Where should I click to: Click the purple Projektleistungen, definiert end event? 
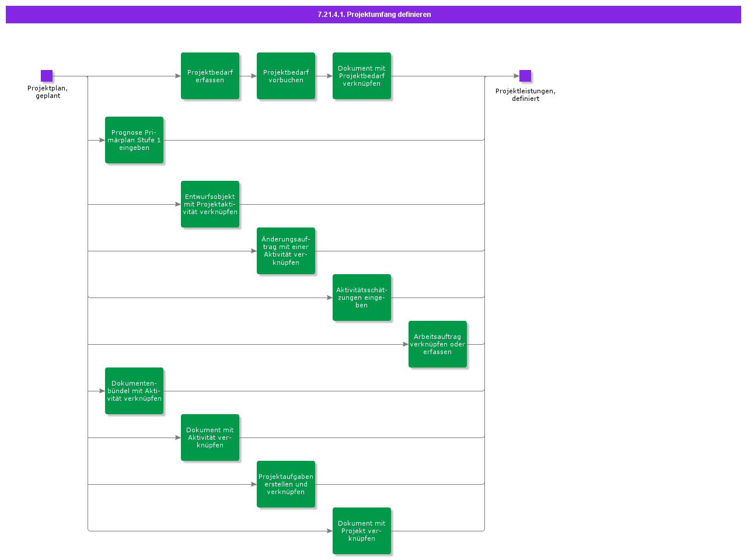(x=525, y=76)
